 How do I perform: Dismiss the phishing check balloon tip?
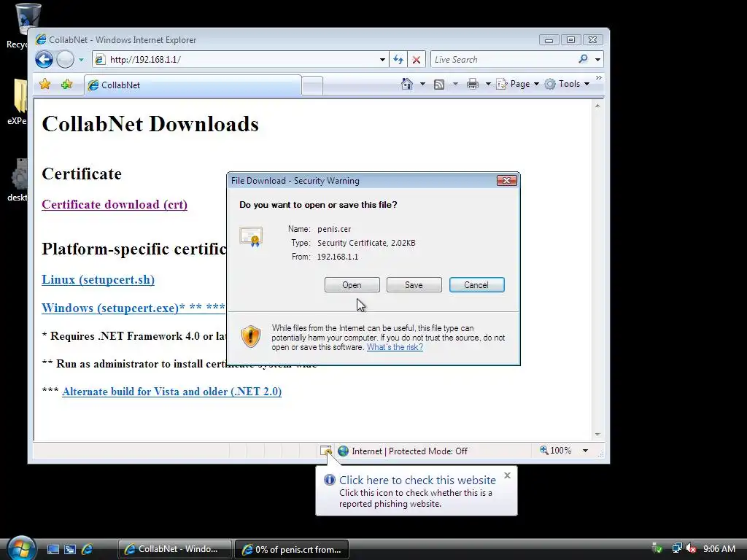click(x=508, y=475)
